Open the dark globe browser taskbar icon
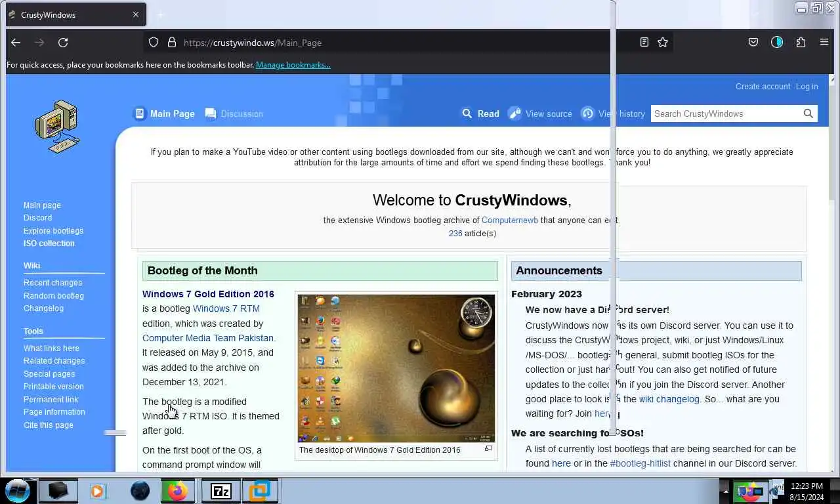Viewport: 840px width, 504px height. pos(140,491)
